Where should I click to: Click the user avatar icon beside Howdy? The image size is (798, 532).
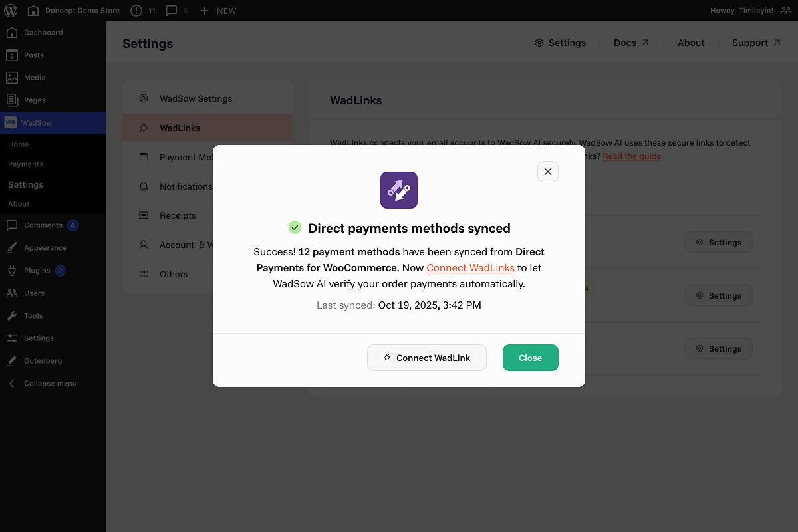pos(785,11)
